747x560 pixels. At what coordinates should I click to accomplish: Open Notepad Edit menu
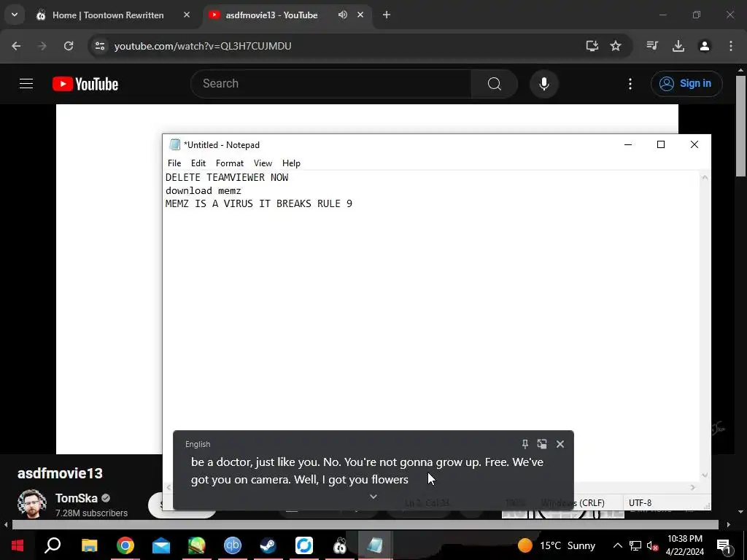198,163
